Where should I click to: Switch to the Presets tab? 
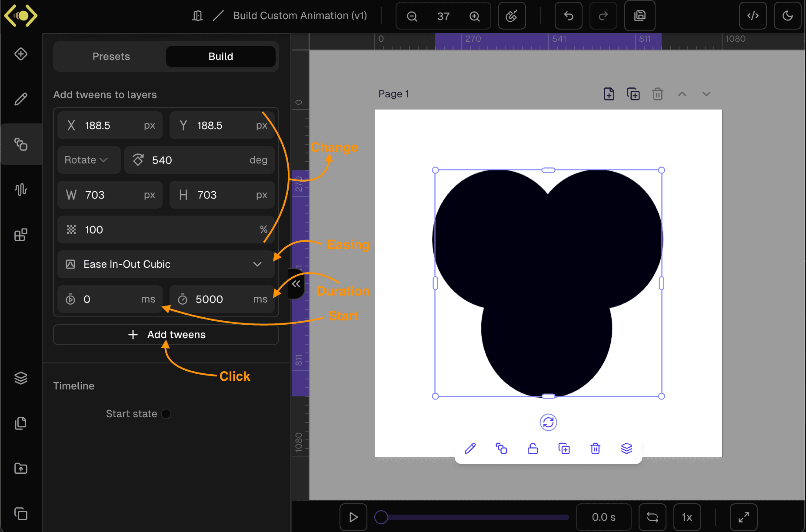point(111,57)
